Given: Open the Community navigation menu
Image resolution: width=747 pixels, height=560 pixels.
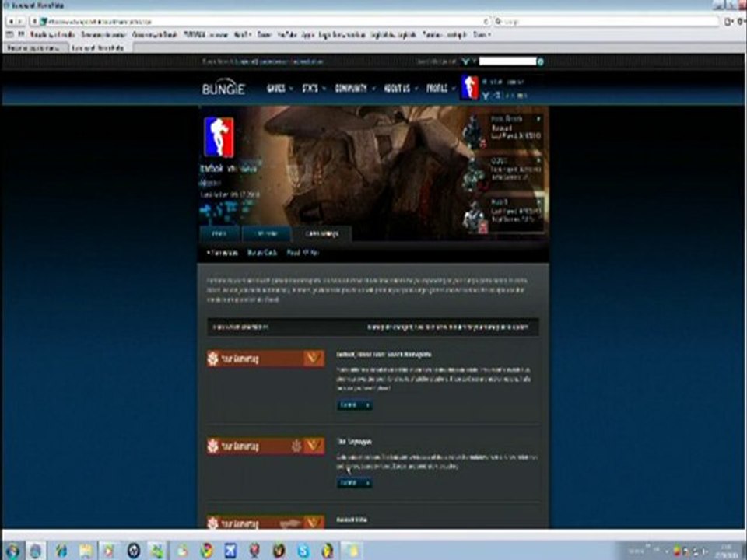Looking at the screenshot, I should tap(351, 89).
